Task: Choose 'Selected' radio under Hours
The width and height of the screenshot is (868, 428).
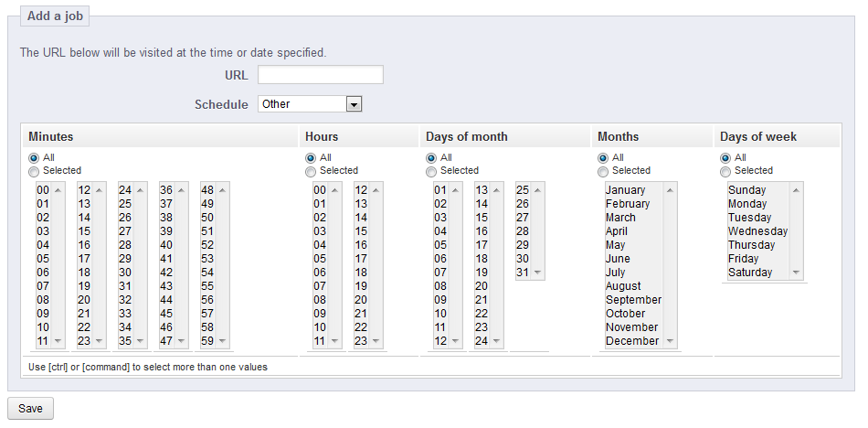Action: coord(311,171)
